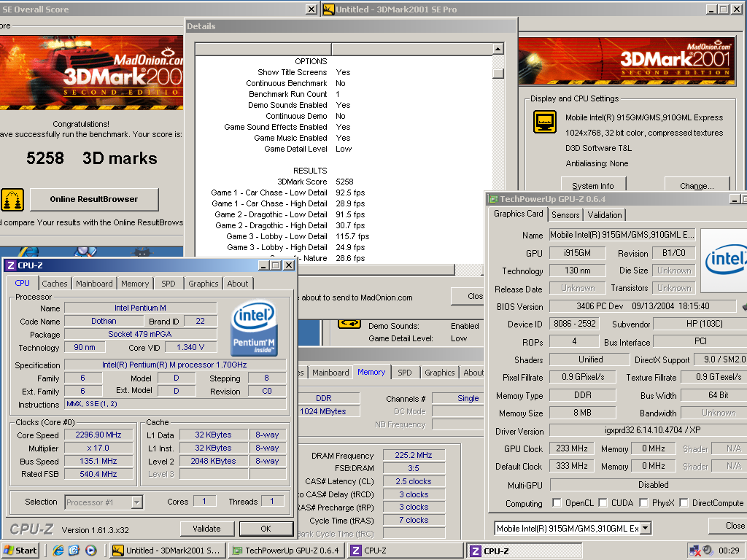Image resolution: width=747 pixels, height=560 pixels.
Task: Open the Caches tab in front CPU-Z
Action: click(54, 284)
